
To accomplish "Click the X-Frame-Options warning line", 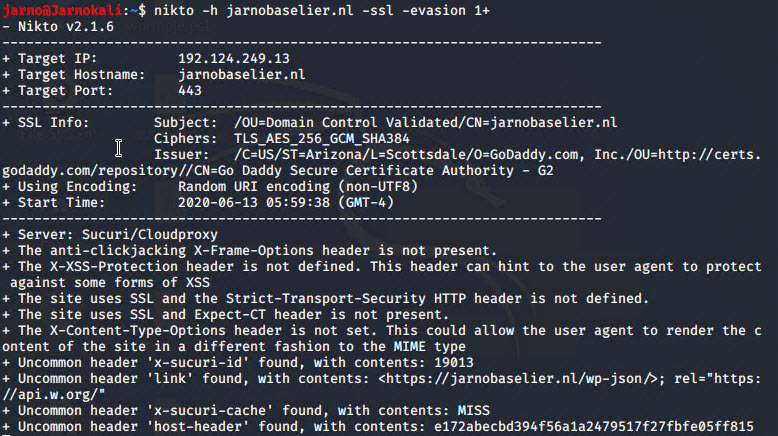I will [x=250, y=250].
